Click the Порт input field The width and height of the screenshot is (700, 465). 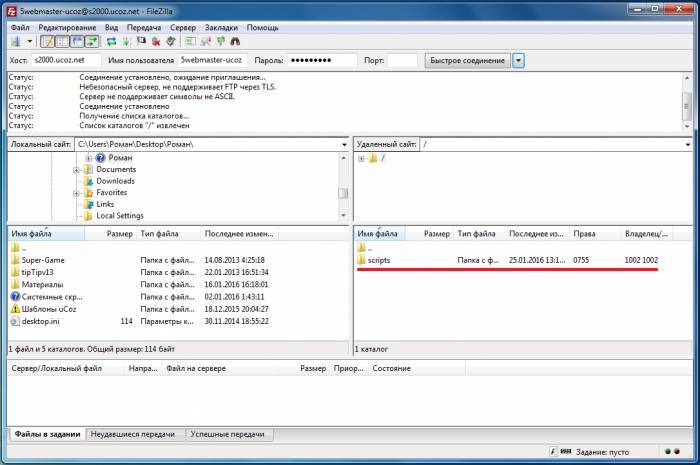[x=402, y=60]
